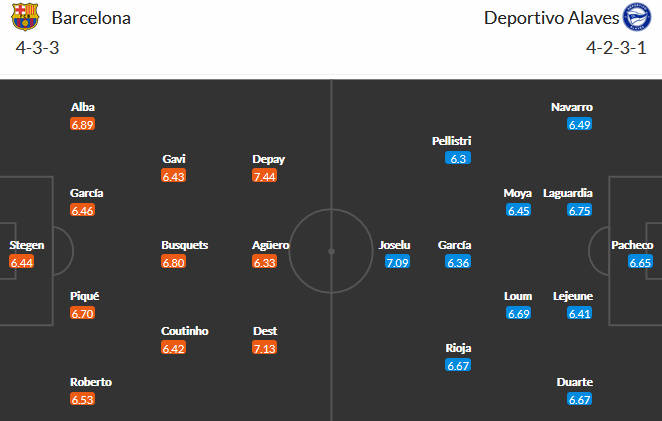
Task: Click Laguardia's 6.75 rating badge
Action: 579,211
